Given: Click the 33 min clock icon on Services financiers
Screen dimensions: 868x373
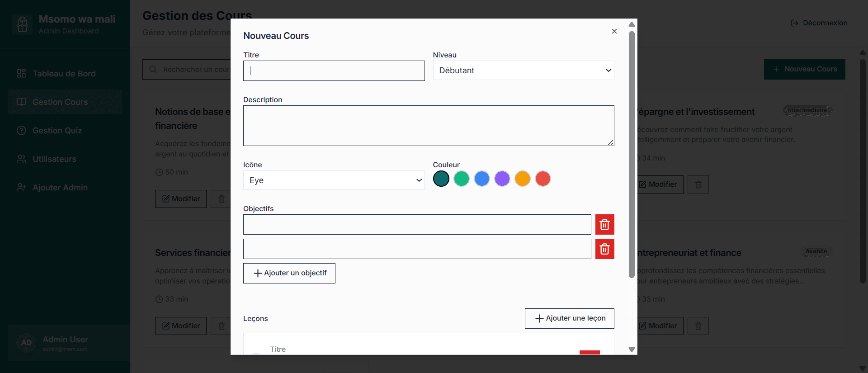Looking at the screenshot, I should pos(159,300).
